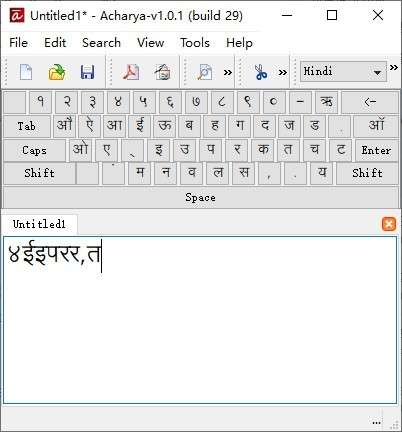The image size is (402, 432).
Task: Click the ज consonant key
Action: [289, 126]
